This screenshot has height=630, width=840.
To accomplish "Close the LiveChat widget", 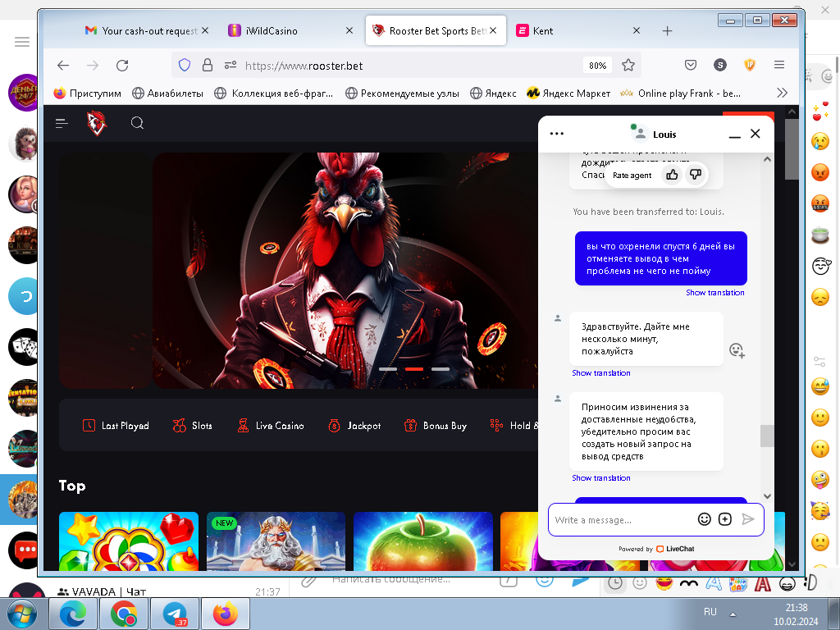I will tap(756, 134).
